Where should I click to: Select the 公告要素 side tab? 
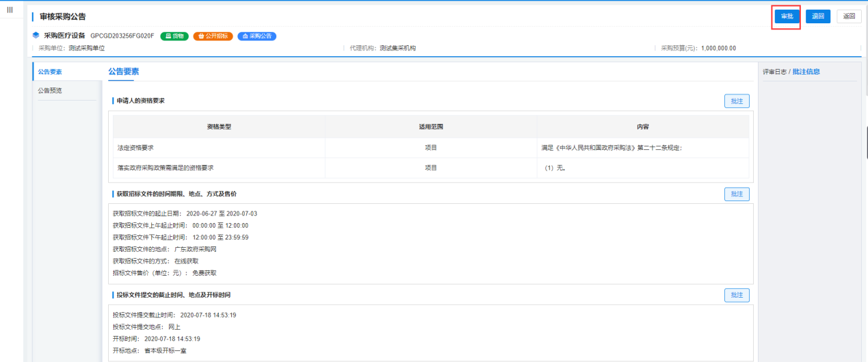(50, 71)
